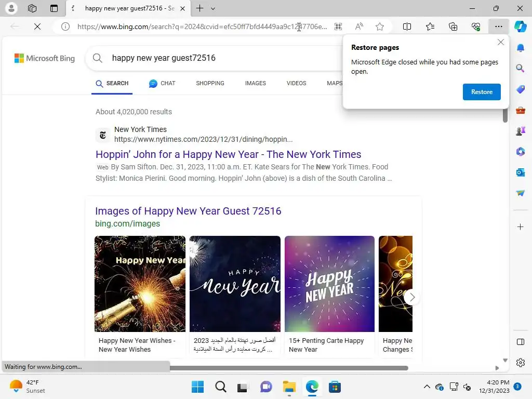Open the tab actions menu icon
532x399 pixels.
pos(54,8)
